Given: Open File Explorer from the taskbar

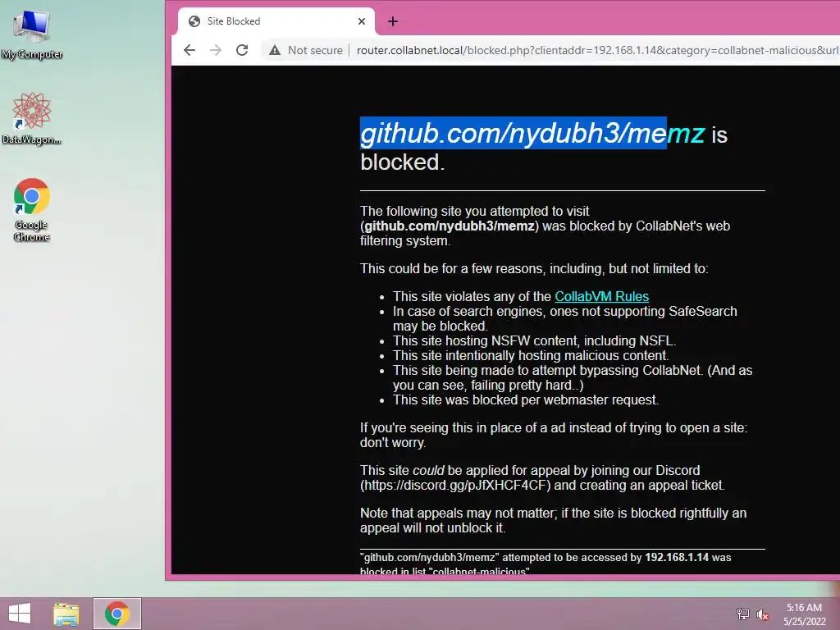Looking at the screenshot, I should click(66, 614).
